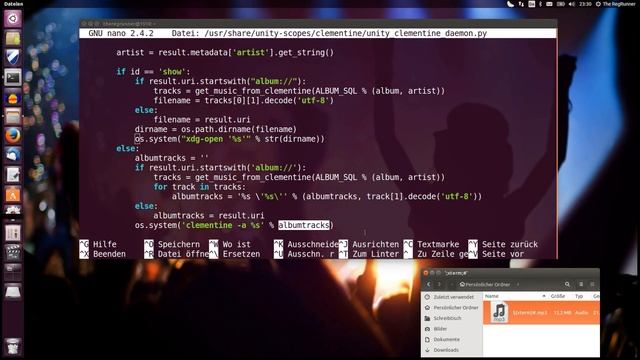Sort files by the Größe column header
The height and width of the screenshot is (360, 640).
coord(558,296)
